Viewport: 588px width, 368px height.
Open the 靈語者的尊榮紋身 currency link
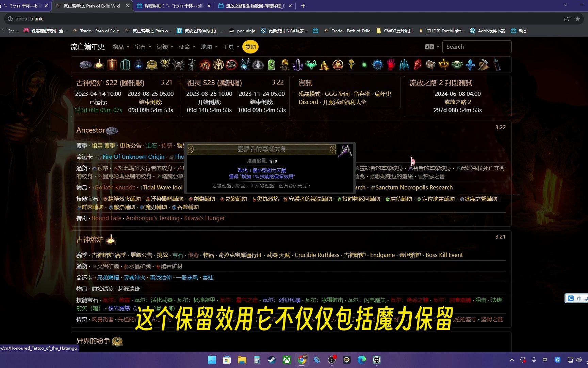click(x=381, y=168)
